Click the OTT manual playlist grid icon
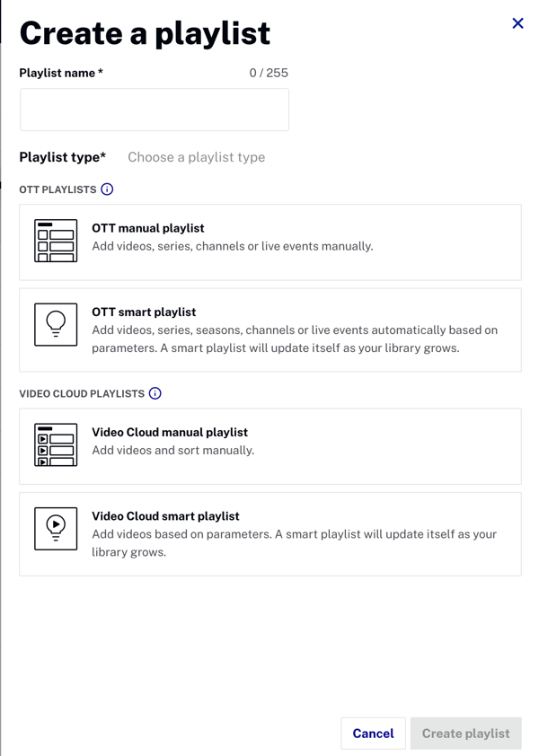539x756 pixels. tap(56, 241)
